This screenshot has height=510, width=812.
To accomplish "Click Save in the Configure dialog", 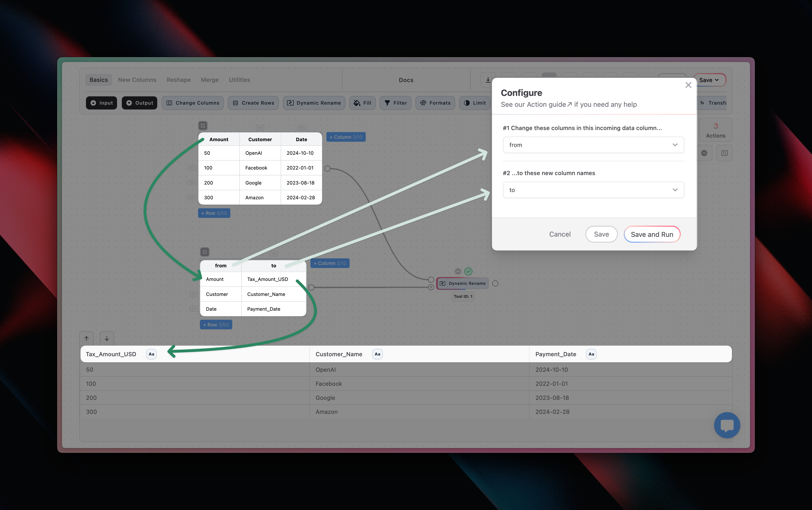I will (601, 234).
